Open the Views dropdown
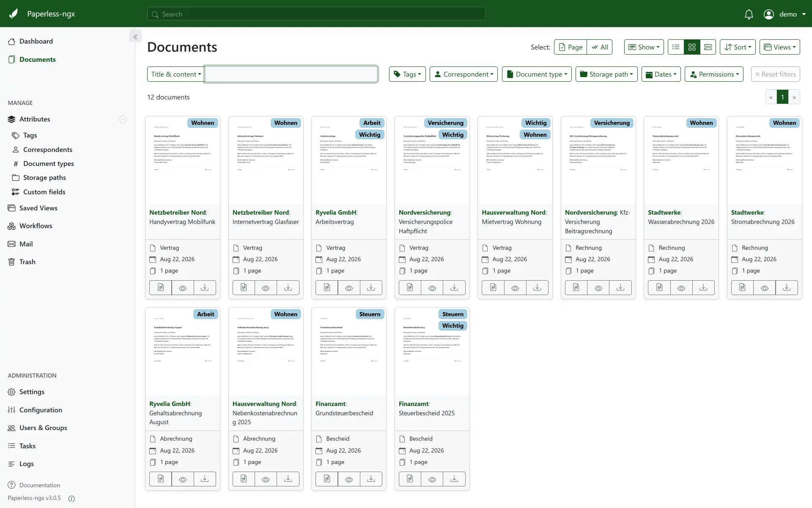The image size is (812, 508). pyautogui.click(x=780, y=47)
